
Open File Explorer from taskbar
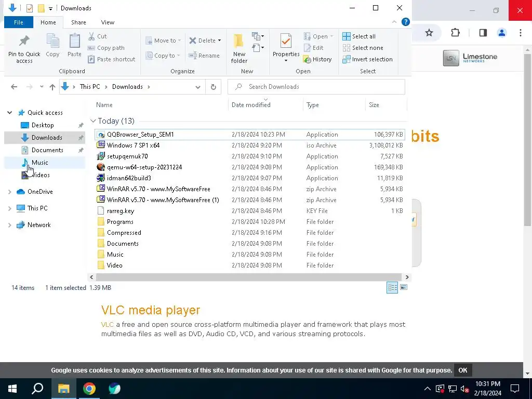(63, 389)
